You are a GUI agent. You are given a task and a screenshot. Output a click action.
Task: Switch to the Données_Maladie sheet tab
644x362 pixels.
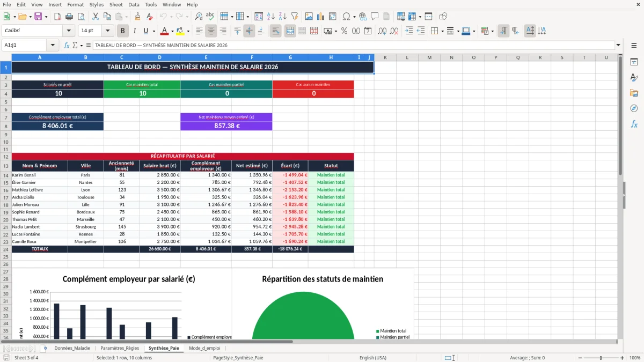pos(72,348)
